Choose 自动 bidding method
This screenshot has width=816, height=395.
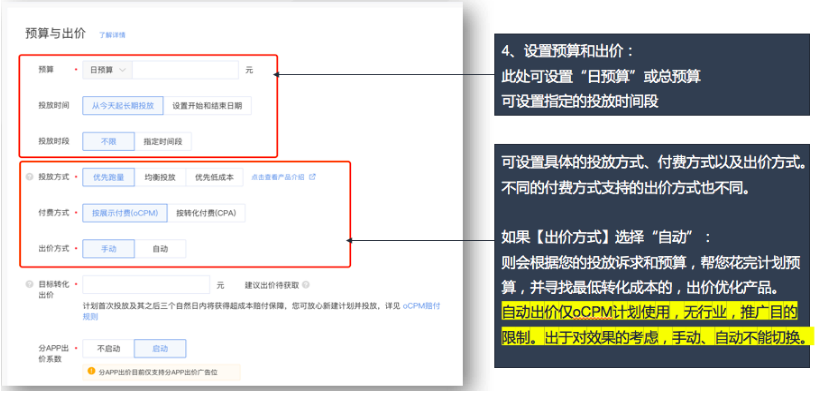[160, 249]
